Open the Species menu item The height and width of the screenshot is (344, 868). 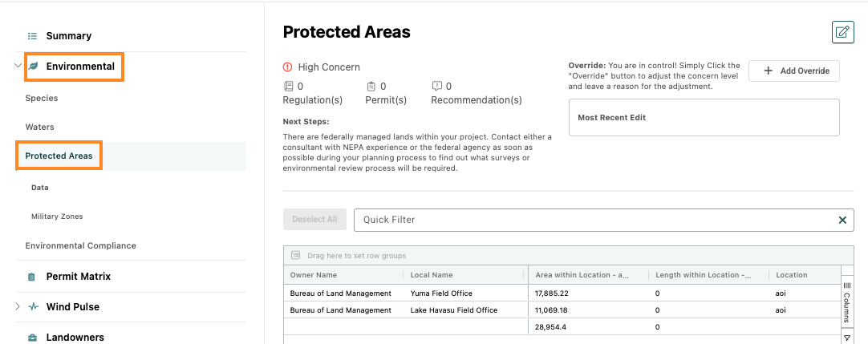tap(42, 98)
